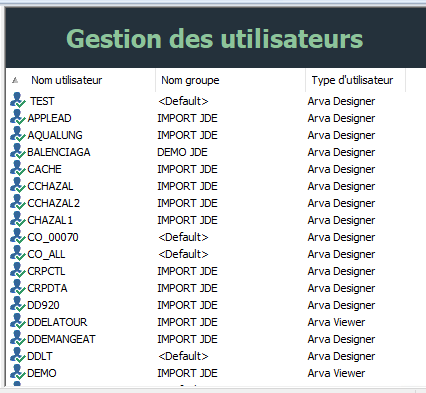Click IMPORT JDE in the CCHAZAL2 row

187,203
